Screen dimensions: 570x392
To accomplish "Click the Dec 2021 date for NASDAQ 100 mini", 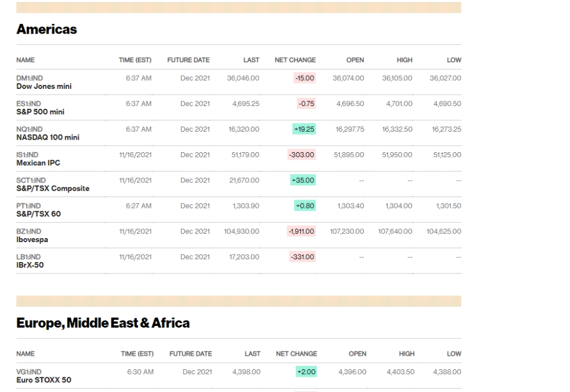I will tap(195, 129).
